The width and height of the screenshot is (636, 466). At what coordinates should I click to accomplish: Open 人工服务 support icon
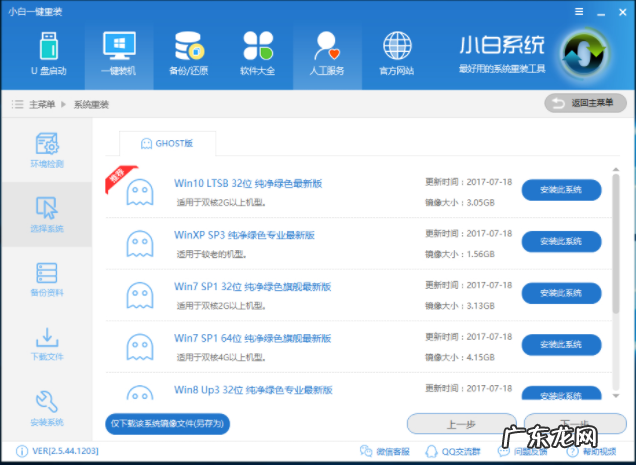327,46
